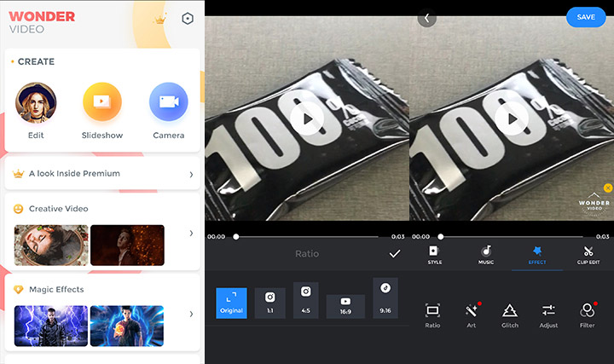Expand the Magic Effects section
Image resolution: width=614 pixels, height=364 pixels.
pos(190,314)
